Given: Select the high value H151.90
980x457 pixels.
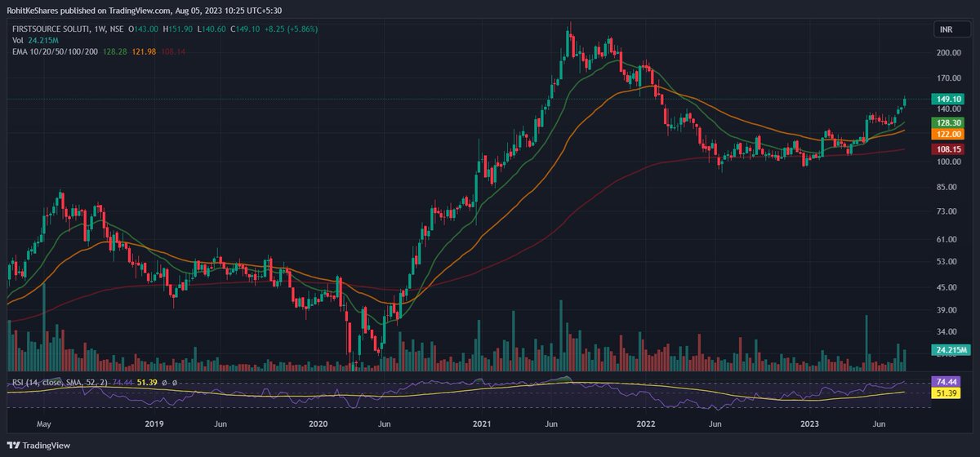Looking at the screenshot, I should click(x=180, y=29).
